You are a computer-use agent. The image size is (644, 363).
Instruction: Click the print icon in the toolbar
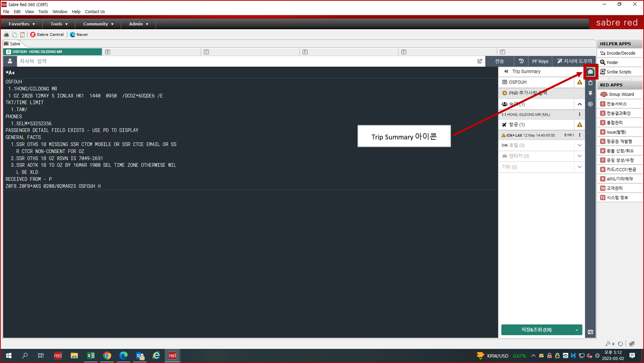[6, 35]
